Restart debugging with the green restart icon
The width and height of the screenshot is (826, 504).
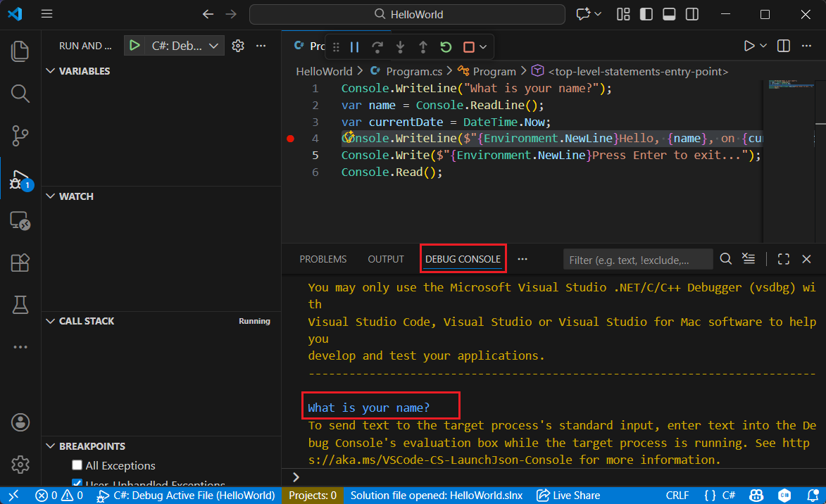(446, 46)
